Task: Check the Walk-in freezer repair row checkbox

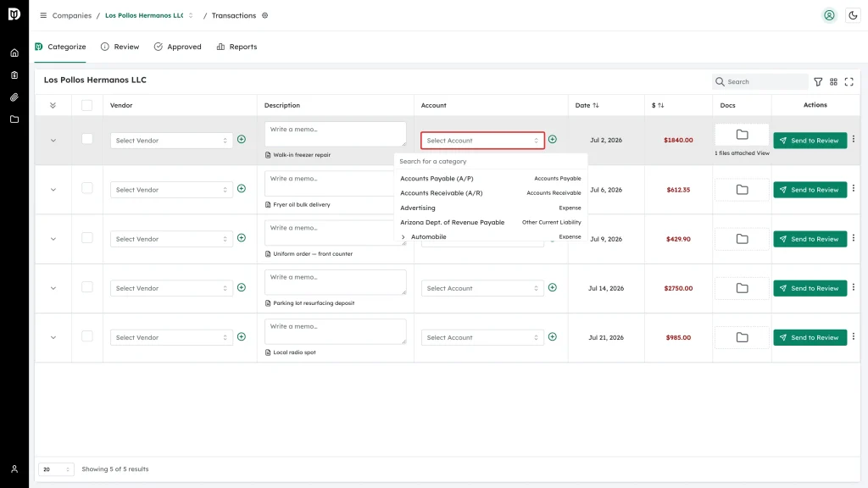Action: 87,139
